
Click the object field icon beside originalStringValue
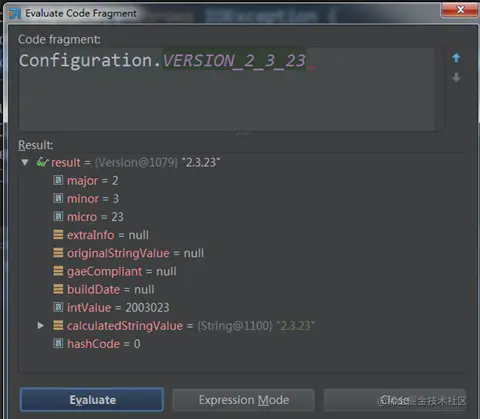(58, 253)
